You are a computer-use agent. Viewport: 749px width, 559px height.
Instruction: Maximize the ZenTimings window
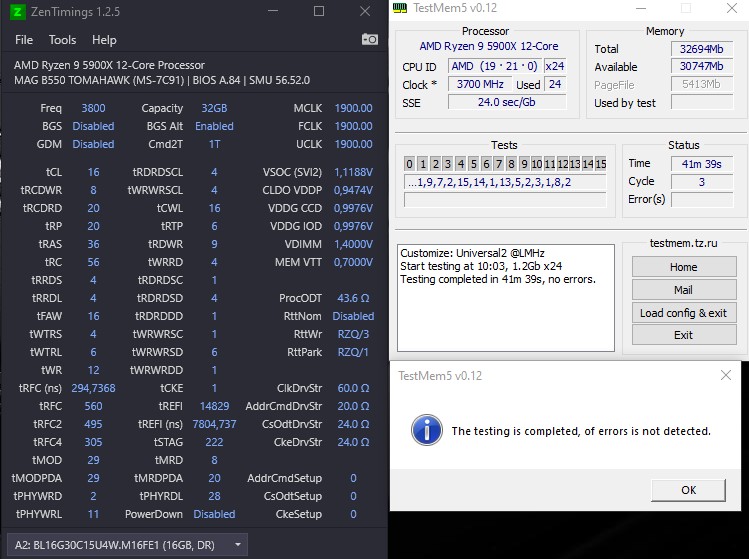click(x=319, y=11)
